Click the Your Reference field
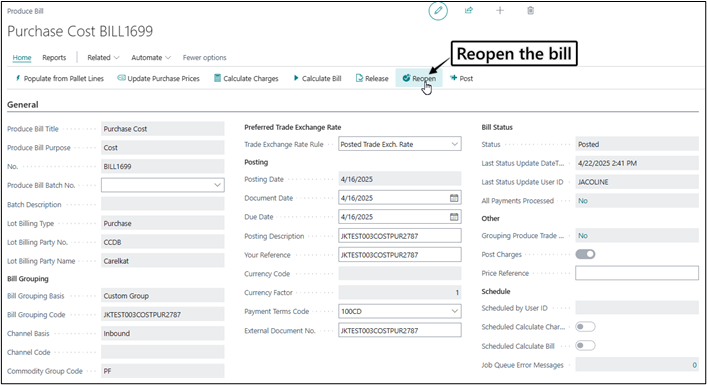 [x=399, y=255]
